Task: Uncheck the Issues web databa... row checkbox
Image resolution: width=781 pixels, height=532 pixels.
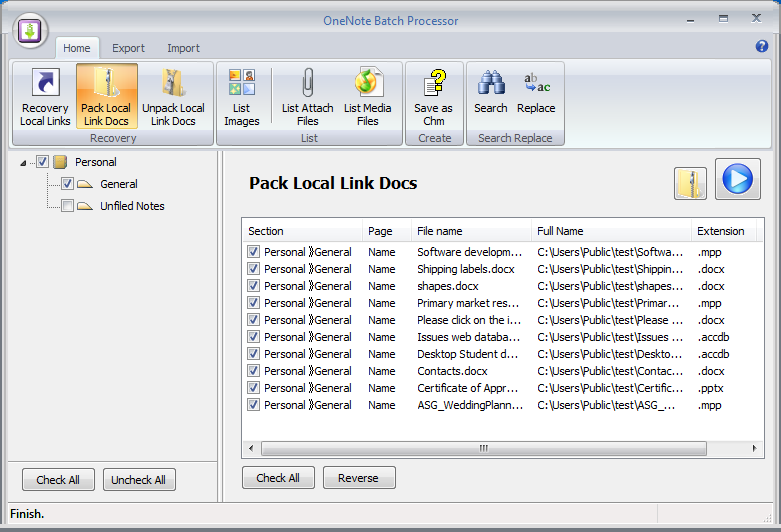Action: pos(254,337)
